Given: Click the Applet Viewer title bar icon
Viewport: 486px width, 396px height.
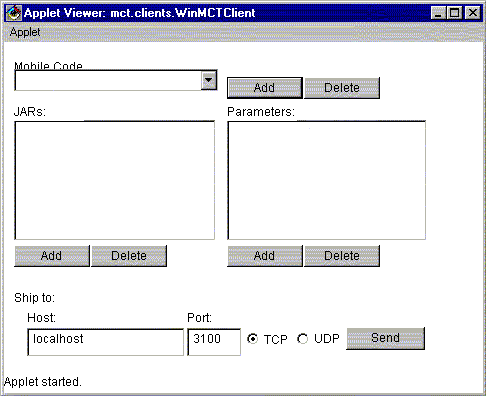Looking at the screenshot, I should coord(14,13).
